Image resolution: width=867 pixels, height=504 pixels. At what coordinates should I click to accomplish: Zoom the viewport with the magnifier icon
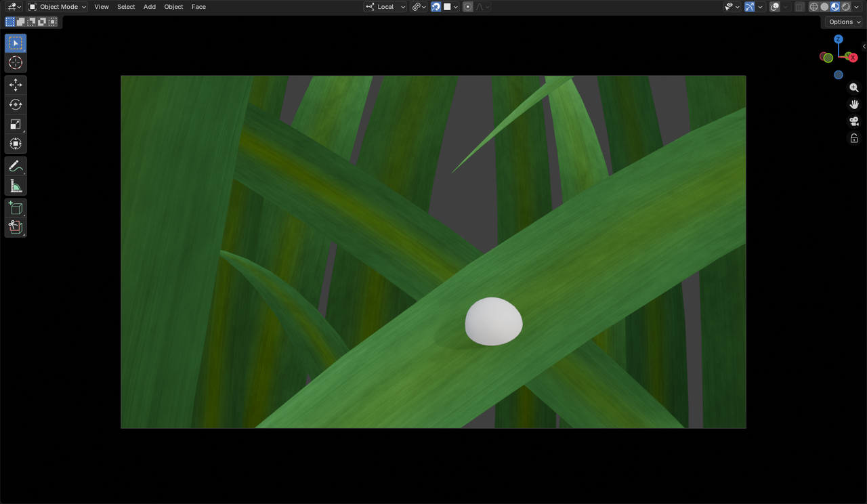pos(854,87)
